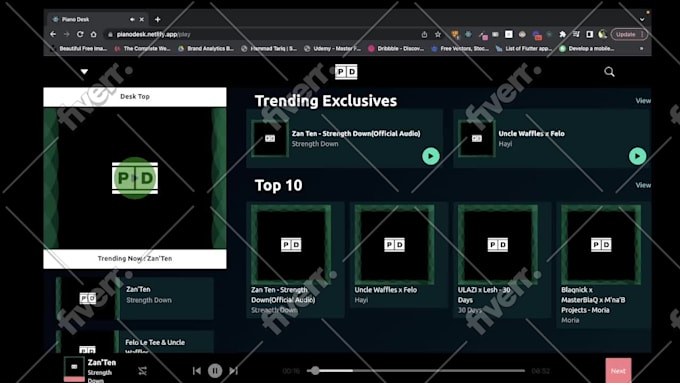Click the PD logo in the header
The image size is (680, 383).
pyautogui.click(x=346, y=72)
